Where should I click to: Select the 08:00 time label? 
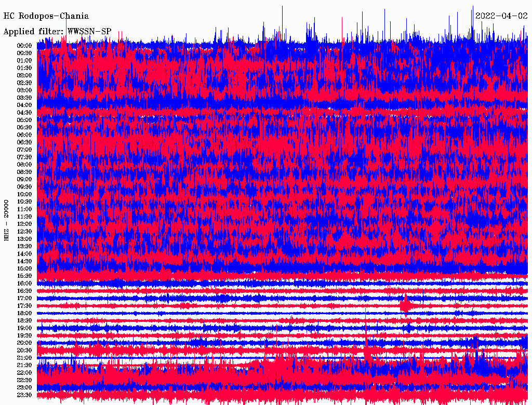[24, 165]
